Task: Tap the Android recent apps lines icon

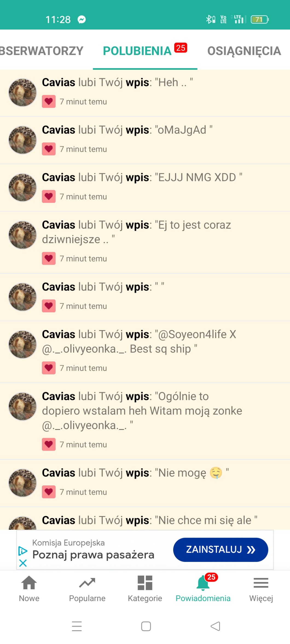Action: point(77,626)
